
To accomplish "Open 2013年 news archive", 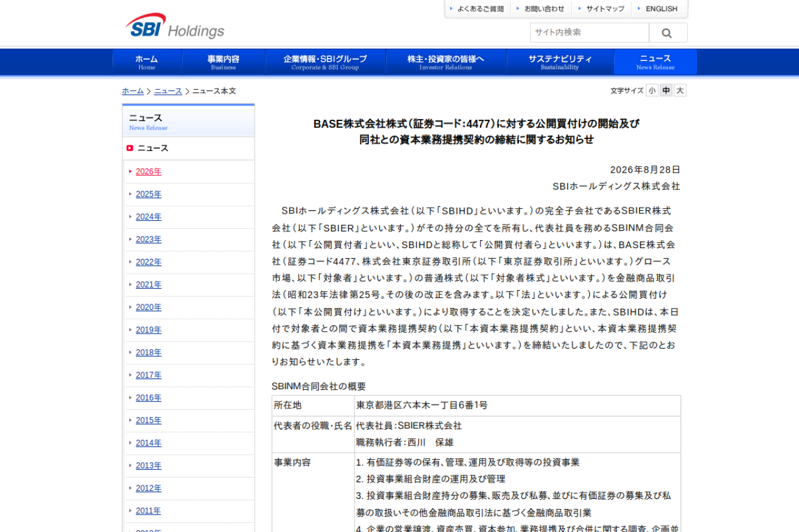I will 149,465.
